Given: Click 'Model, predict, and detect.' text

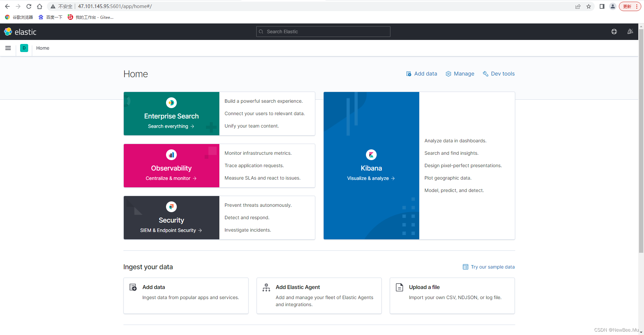Looking at the screenshot, I should (454, 190).
